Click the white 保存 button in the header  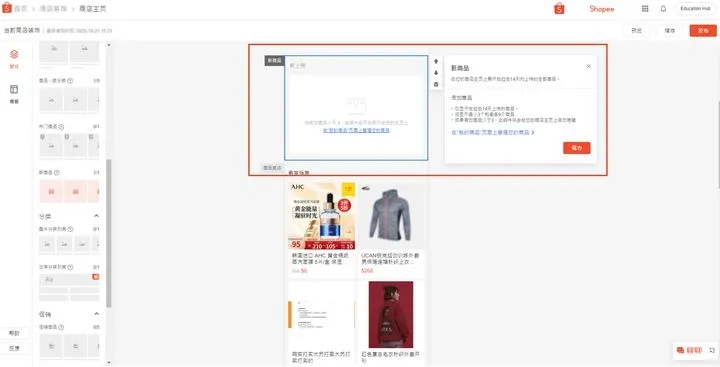(x=670, y=31)
